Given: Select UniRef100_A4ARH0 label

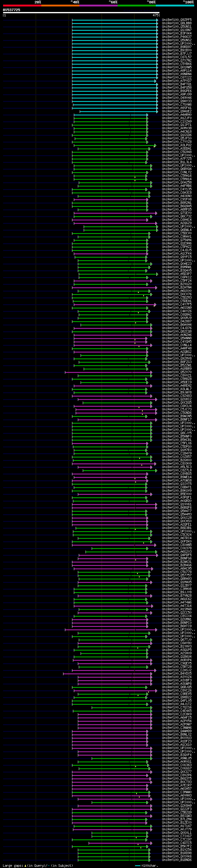Looking at the screenshot, I should point(177,115).
